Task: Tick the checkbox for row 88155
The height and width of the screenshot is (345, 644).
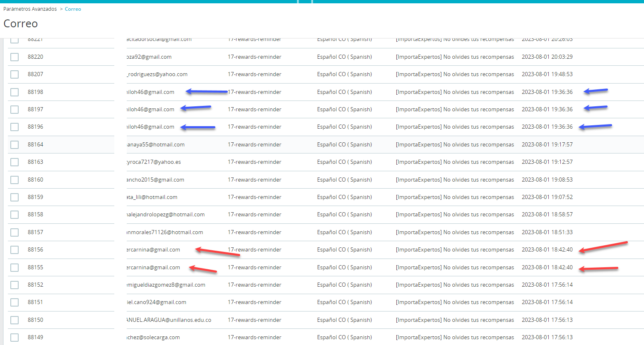Action: 14,267
